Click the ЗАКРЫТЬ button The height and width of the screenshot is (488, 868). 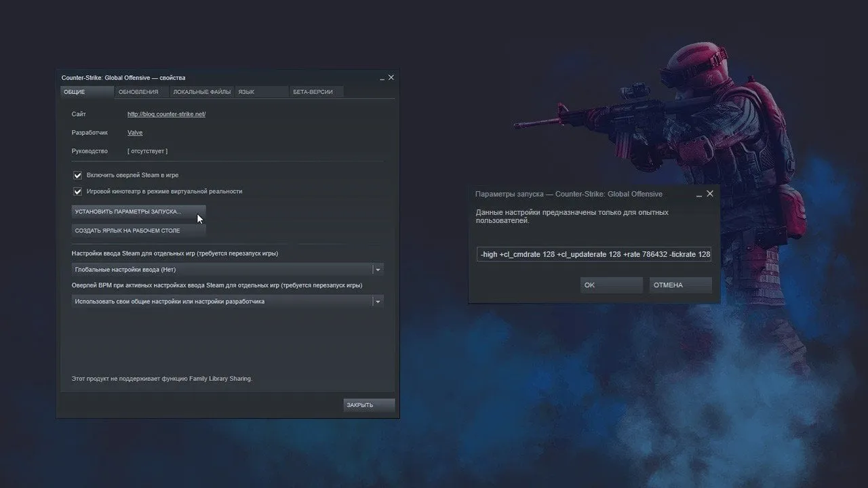369,405
